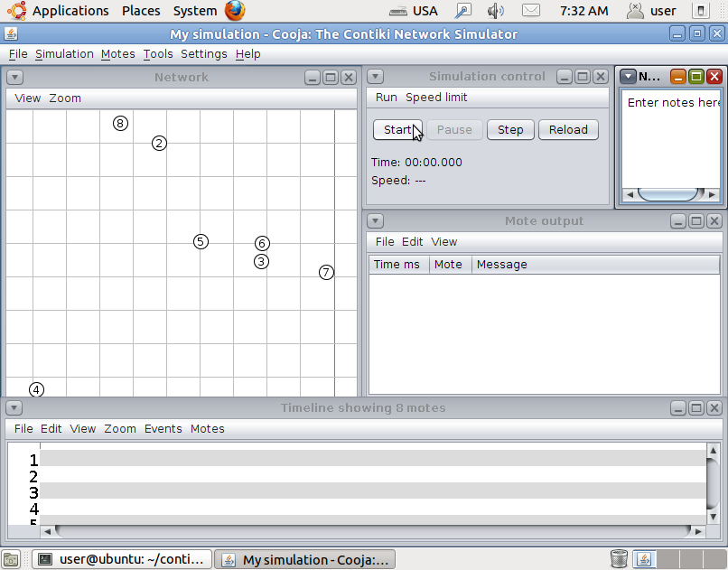Click the USA keyboard layout indicator
Screen dimensions: 728x570
tap(413, 11)
